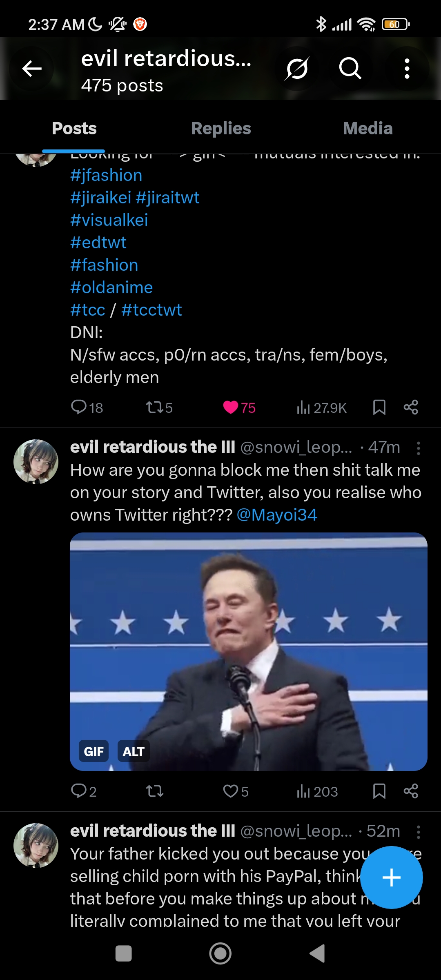Like the Mayoi34 post with 5 likes
The height and width of the screenshot is (980, 441).
coord(231,791)
